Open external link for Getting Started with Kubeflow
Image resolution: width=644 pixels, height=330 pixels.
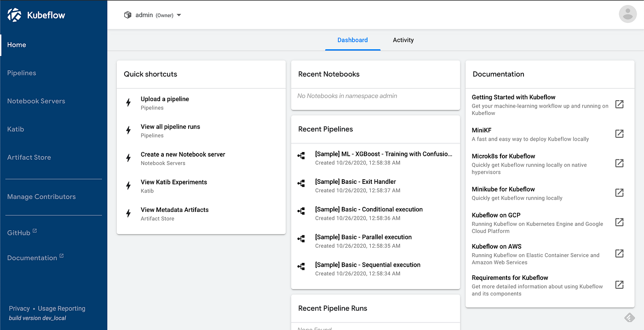[x=619, y=104]
